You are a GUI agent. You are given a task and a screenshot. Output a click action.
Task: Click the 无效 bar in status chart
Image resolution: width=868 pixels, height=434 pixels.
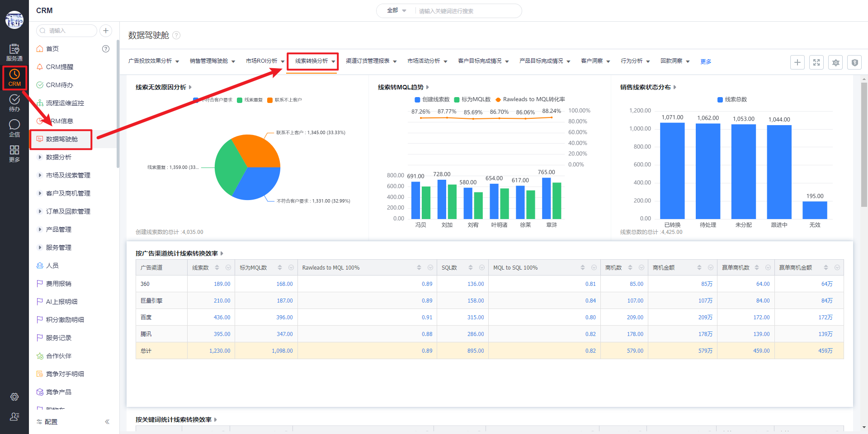pos(815,210)
